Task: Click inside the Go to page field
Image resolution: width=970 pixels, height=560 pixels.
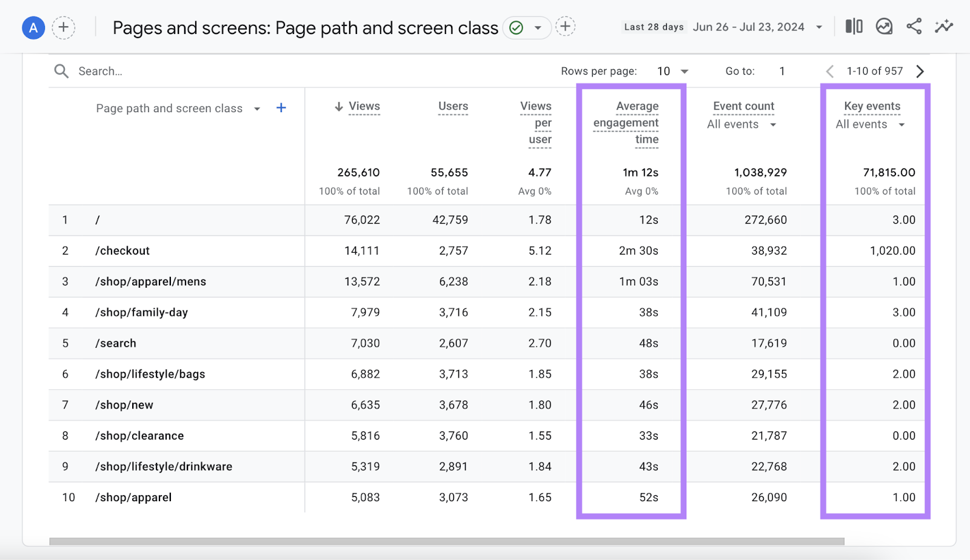Action: coord(781,71)
